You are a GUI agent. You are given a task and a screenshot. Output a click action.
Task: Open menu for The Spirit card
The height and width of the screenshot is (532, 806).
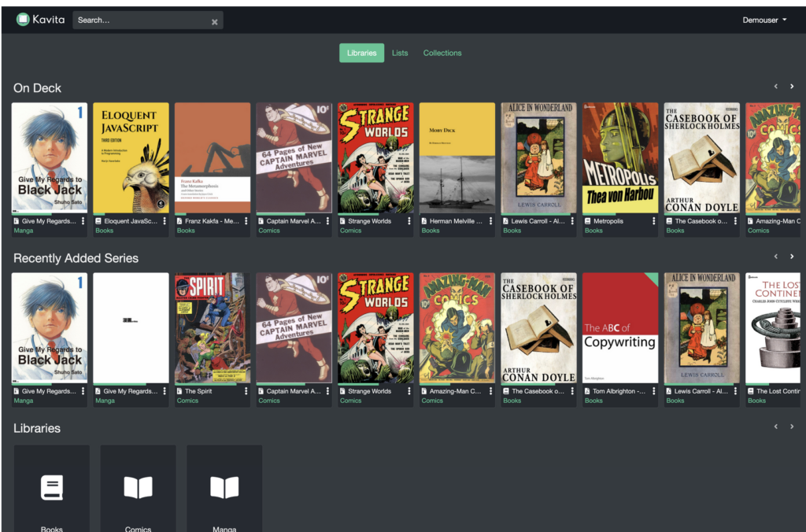click(246, 391)
